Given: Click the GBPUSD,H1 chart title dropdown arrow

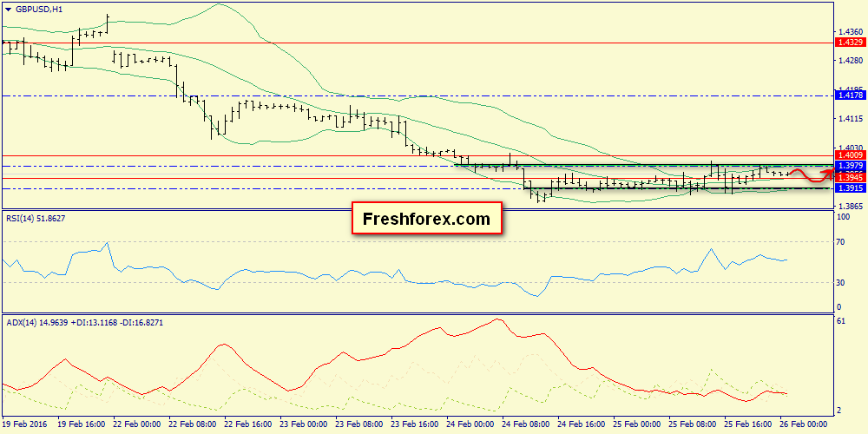Looking at the screenshot, I should tap(7, 10).
